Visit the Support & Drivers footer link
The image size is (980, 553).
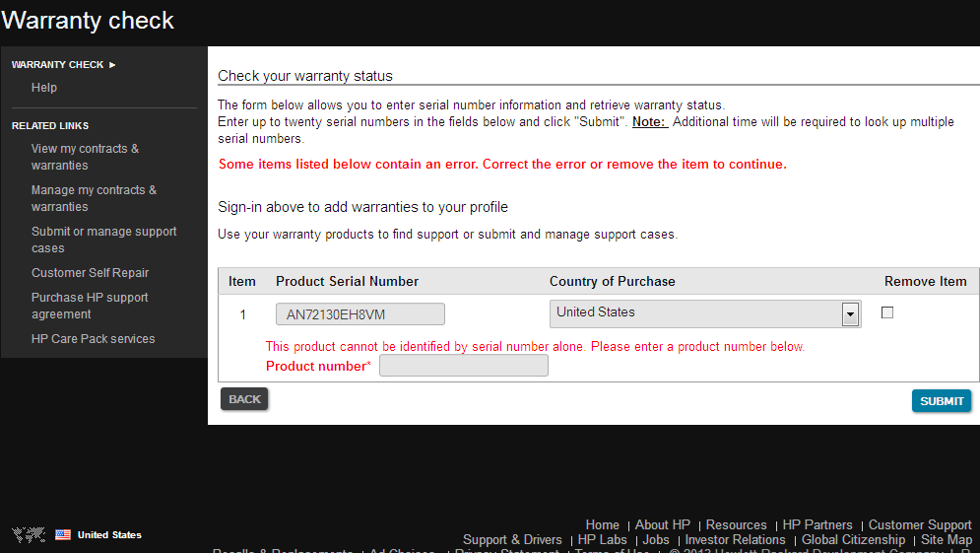click(x=512, y=540)
